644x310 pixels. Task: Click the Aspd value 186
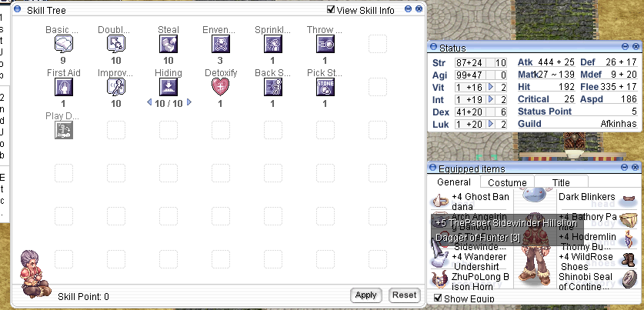point(629,99)
